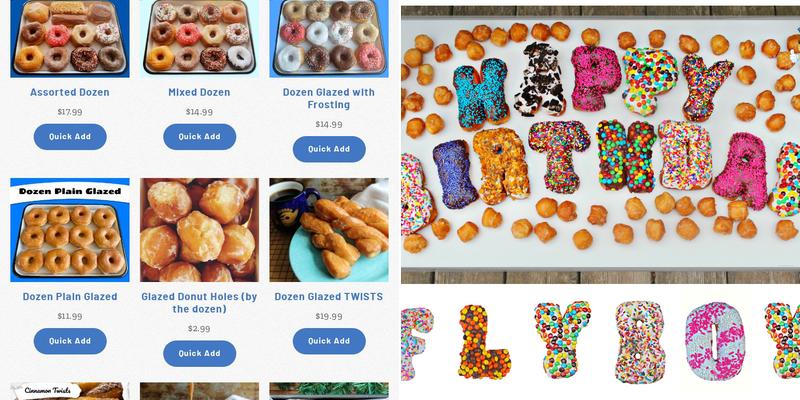This screenshot has width=800, height=400.
Task: Select the Dozen Plain Glazed product image
Action: tap(70, 230)
